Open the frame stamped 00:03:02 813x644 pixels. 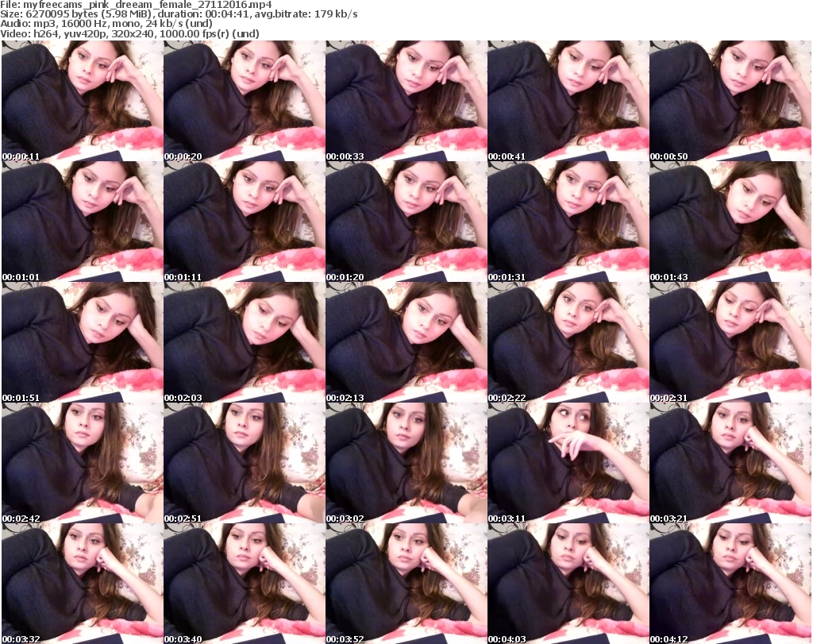tap(406, 463)
